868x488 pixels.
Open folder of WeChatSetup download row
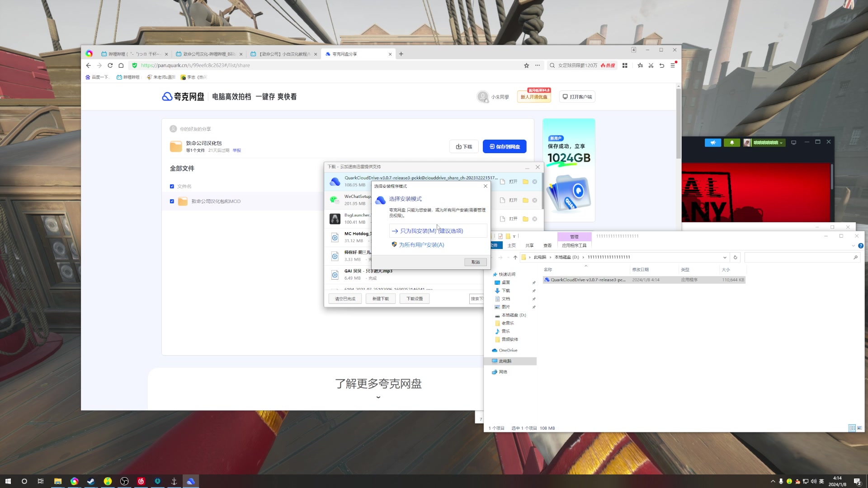525,200
